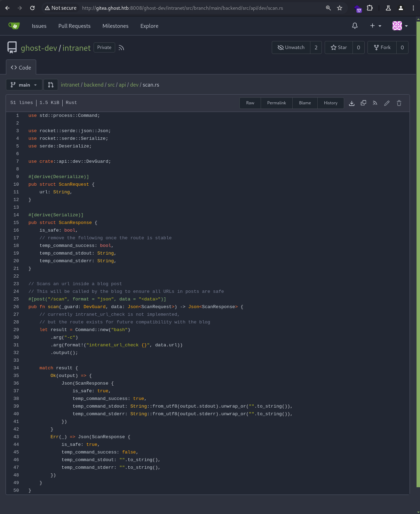
Task: Star the repository
Action: point(339,47)
